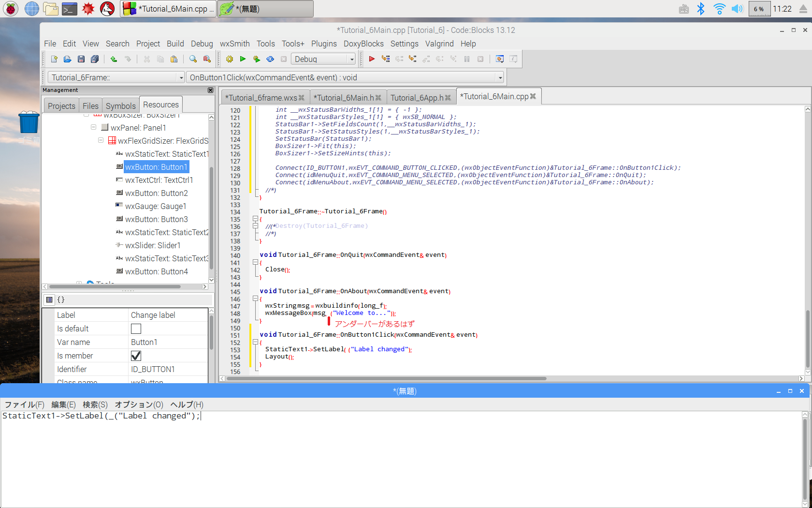The height and width of the screenshot is (508, 812).
Task: Click the Var name value Button1
Action: tap(168, 342)
